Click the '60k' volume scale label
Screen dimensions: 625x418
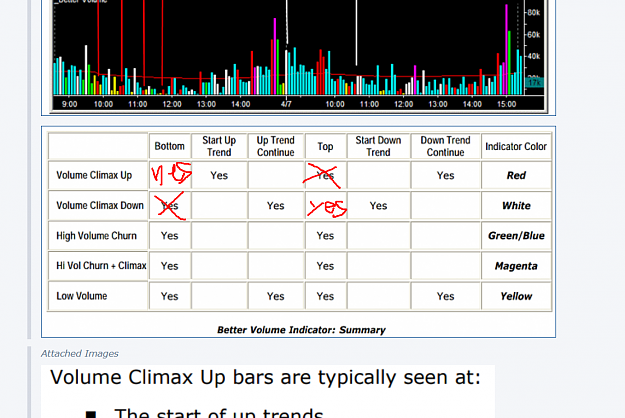(x=533, y=35)
